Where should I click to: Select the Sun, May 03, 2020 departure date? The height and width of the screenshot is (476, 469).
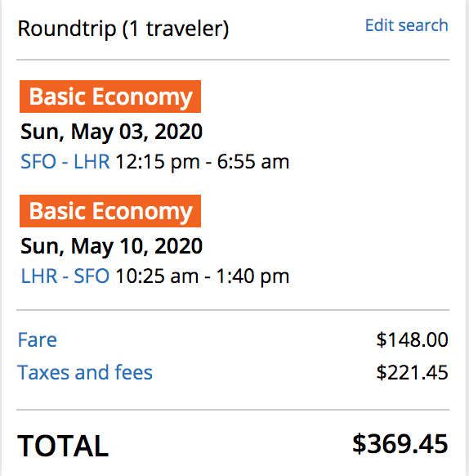pyautogui.click(x=111, y=132)
